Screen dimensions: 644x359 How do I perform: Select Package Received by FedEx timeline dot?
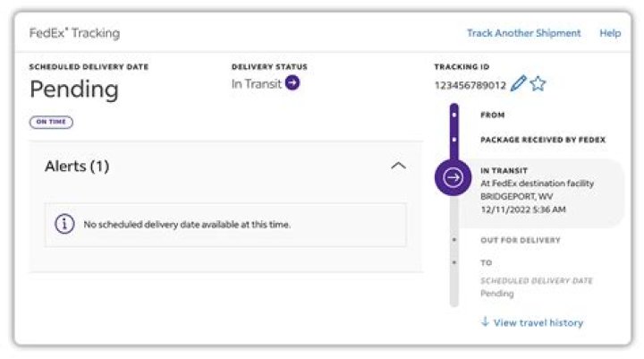pyautogui.click(x=453, y=140)
